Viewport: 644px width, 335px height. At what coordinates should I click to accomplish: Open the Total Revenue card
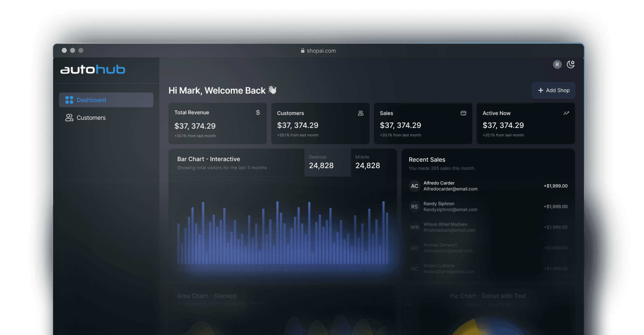(217, 124)
